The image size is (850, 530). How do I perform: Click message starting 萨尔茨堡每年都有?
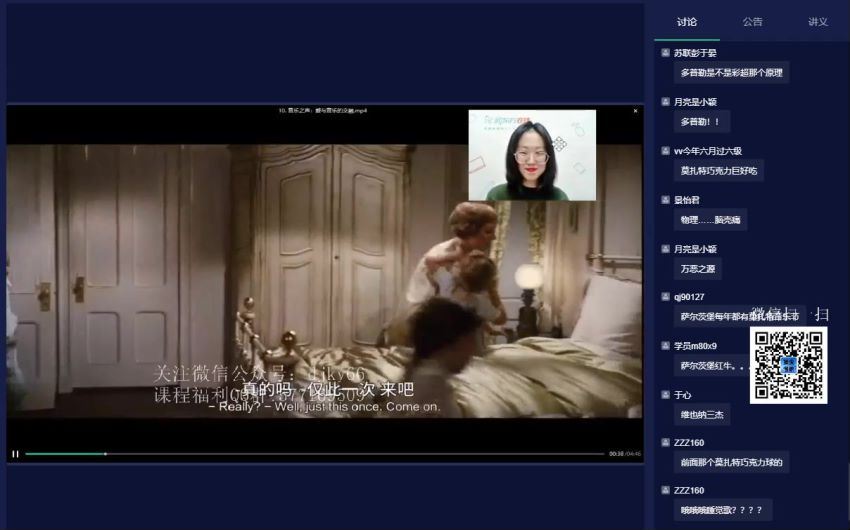click(739, 316)
